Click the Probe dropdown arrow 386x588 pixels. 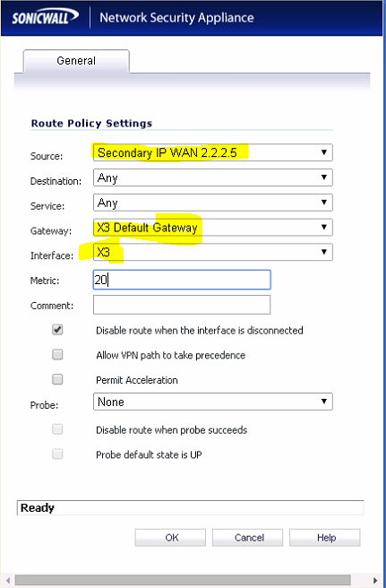[x=324, y=402]
